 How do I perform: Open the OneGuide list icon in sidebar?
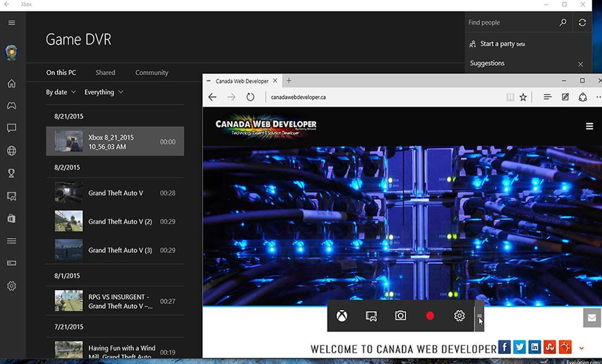[11, 241]
